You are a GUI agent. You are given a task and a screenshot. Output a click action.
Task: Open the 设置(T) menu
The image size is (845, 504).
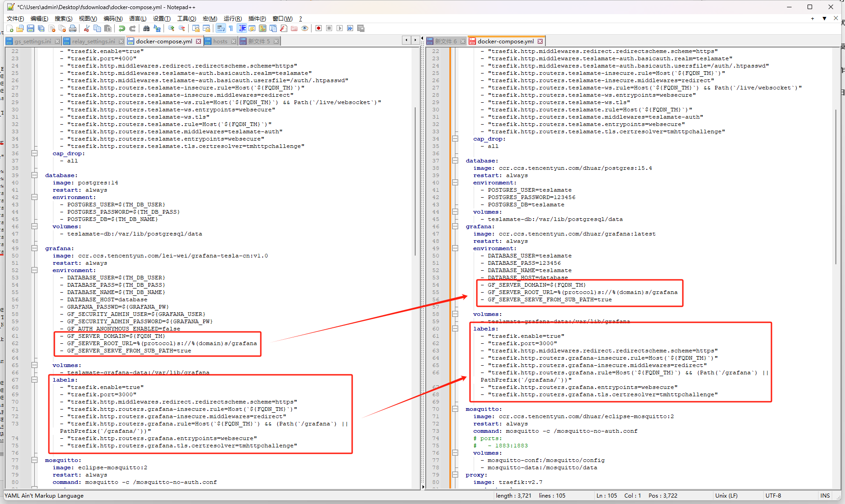coord(162,19)
